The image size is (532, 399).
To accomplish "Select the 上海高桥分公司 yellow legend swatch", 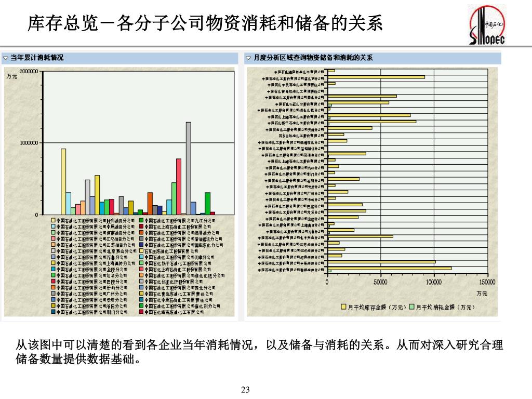I will 54,263.
